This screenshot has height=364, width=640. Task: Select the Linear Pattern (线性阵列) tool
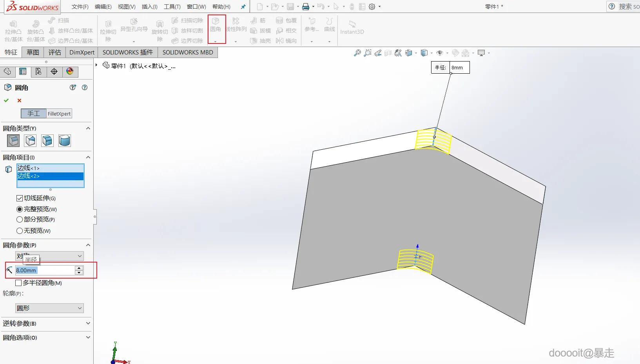pyautogui.click(x=236, y=25)
